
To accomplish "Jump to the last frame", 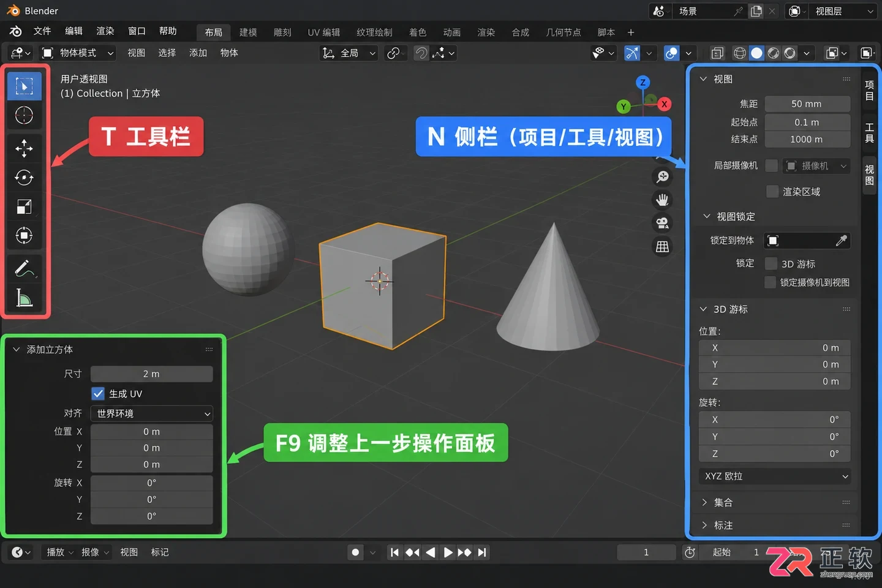I will tap(483, 552).
